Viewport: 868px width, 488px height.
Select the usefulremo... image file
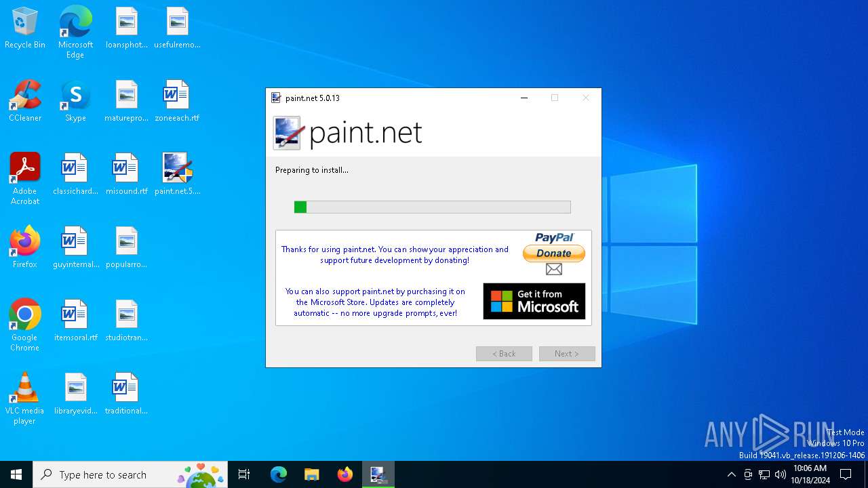tap(177, 28)
